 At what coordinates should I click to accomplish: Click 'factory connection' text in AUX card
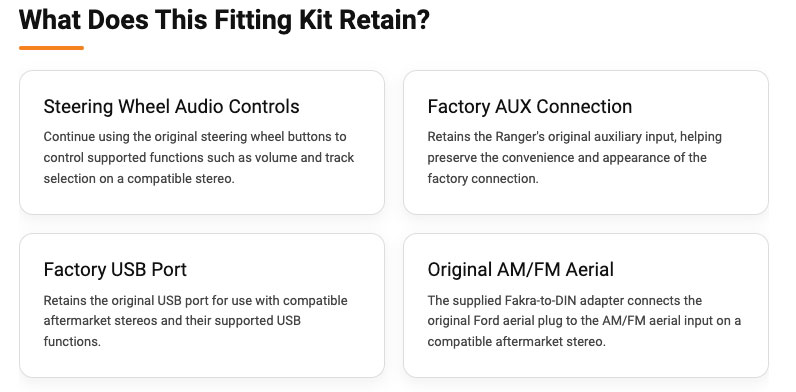point(483,179)
